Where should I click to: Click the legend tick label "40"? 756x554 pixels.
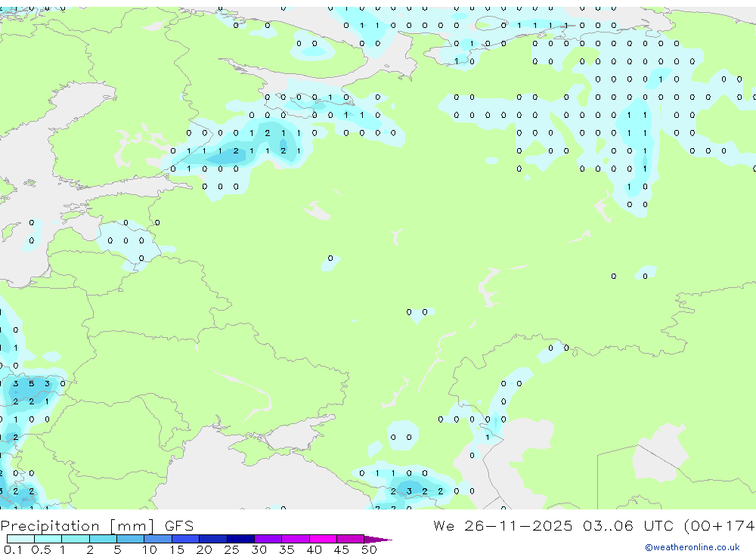[314, 549]
